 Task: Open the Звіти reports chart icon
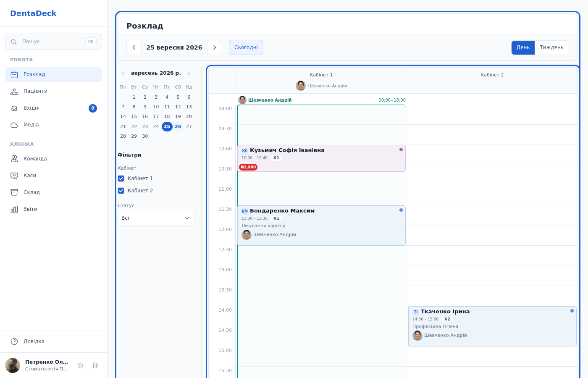pyautogui.click(x=14, y=209)
